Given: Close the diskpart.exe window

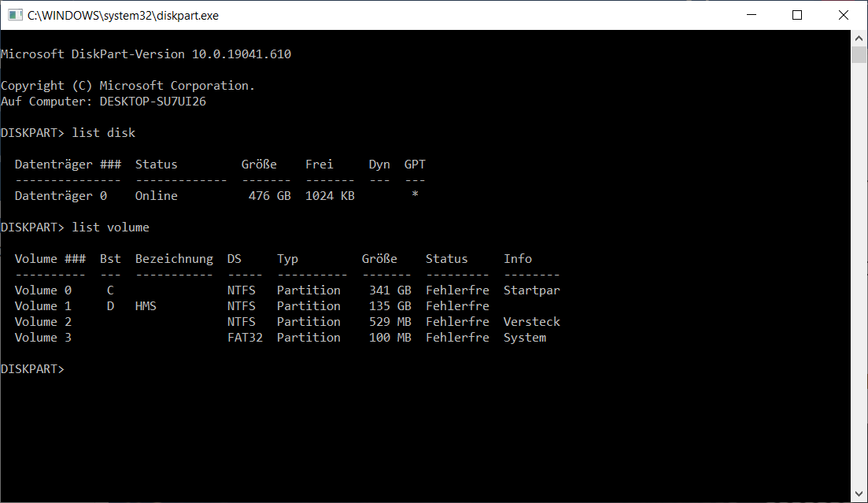Looking at the screenshot, I should [844, 15].
